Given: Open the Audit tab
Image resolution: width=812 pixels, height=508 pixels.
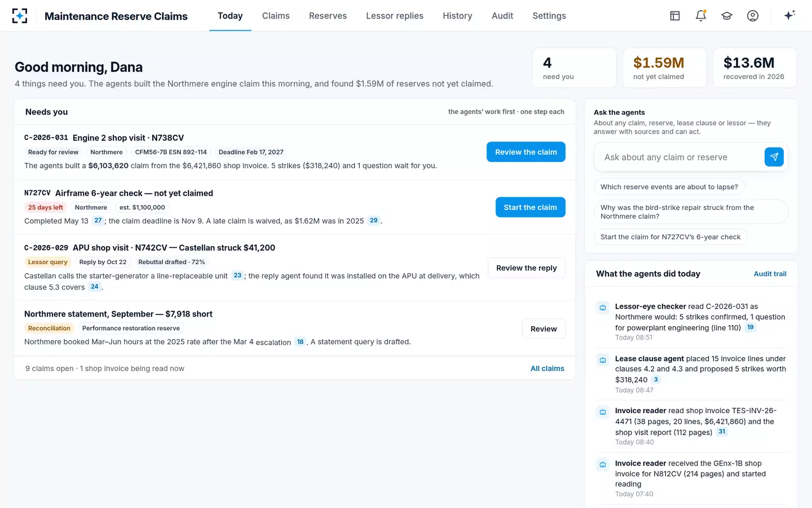Looking at the screenshot, I should [502, 16].
